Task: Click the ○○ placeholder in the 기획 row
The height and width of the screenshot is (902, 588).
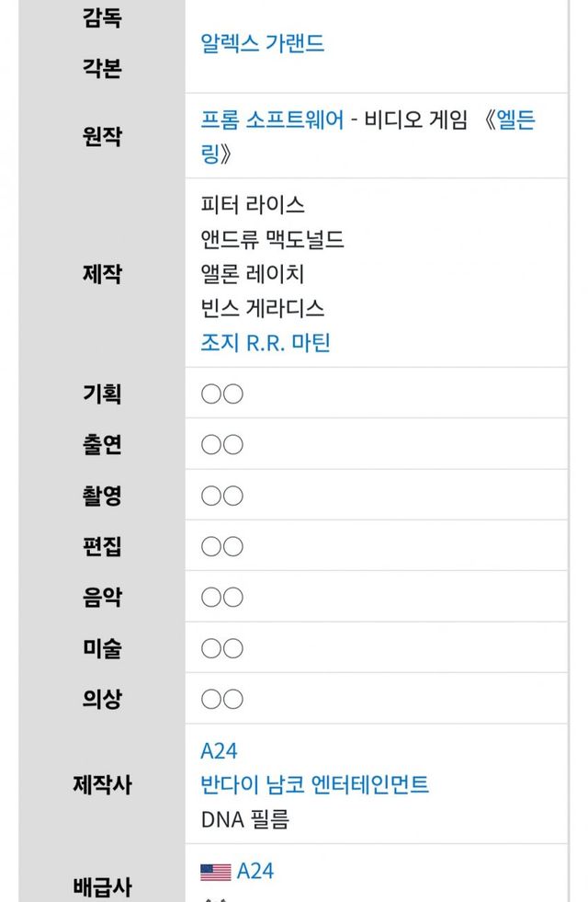Action: pos(221,394)
